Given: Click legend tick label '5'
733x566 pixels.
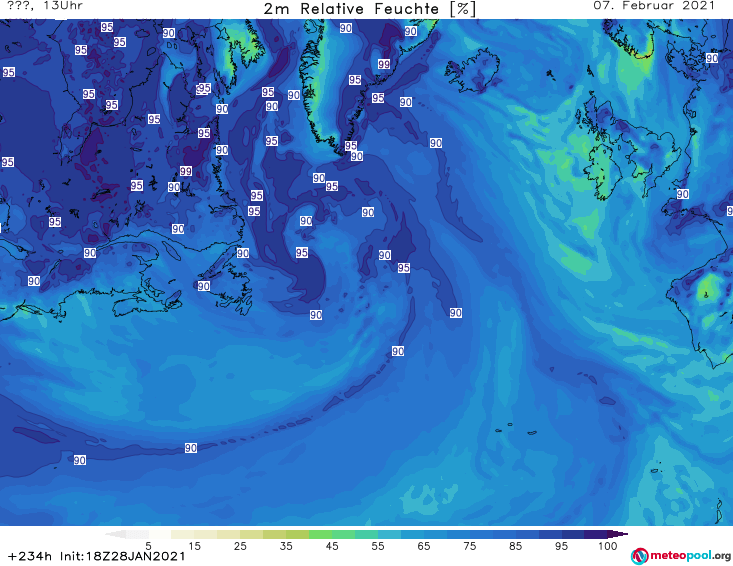Looking at the screenshot, I should 148,546.
